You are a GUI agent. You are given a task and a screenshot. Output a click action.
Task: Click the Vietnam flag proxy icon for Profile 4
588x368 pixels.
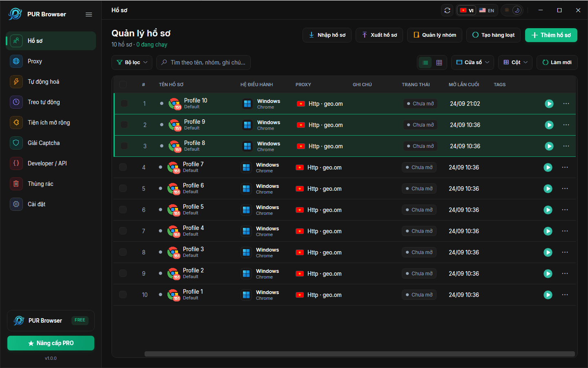click(300, 231)
